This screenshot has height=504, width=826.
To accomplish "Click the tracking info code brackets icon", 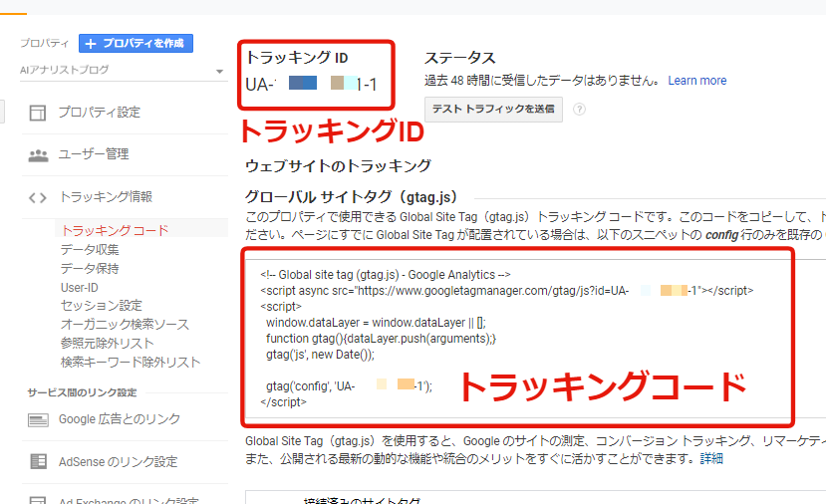I will click(x=38, y=197).
